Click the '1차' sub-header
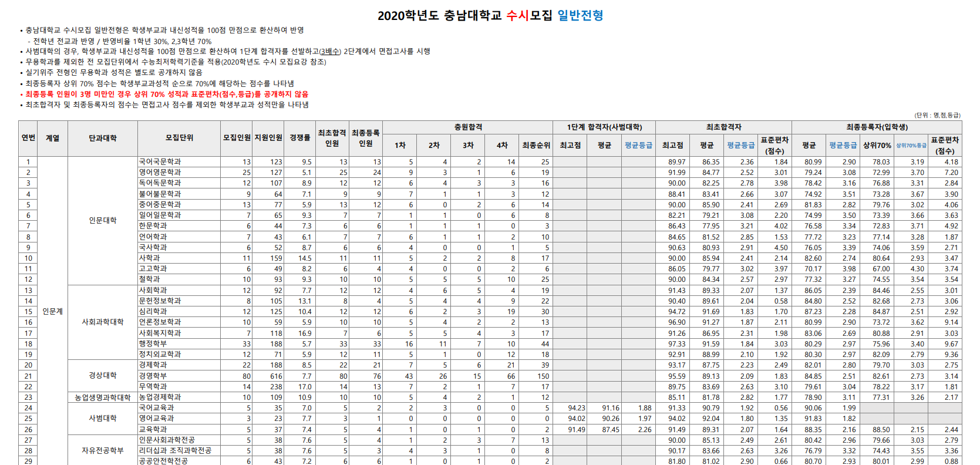 pyautogui.click(x=400, y=145)
